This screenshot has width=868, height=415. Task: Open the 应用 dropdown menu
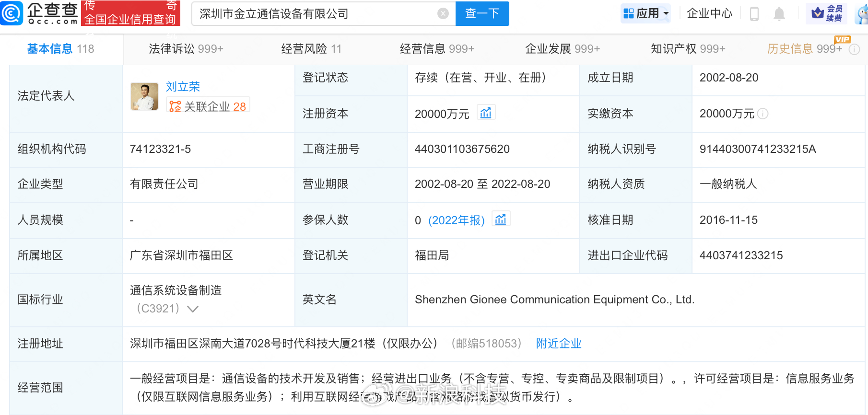[646, 13]
